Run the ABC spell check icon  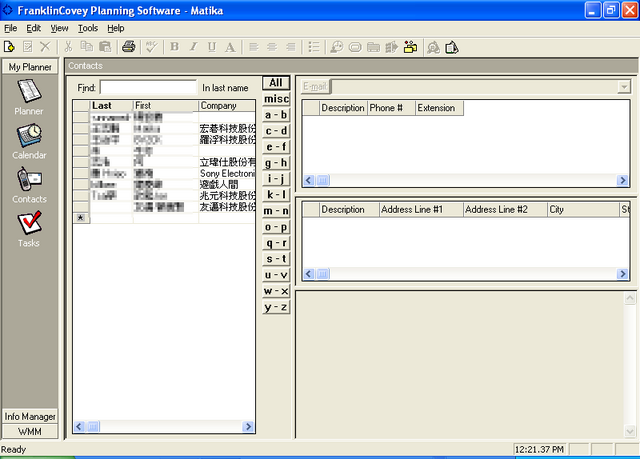[x=151, y=47]
